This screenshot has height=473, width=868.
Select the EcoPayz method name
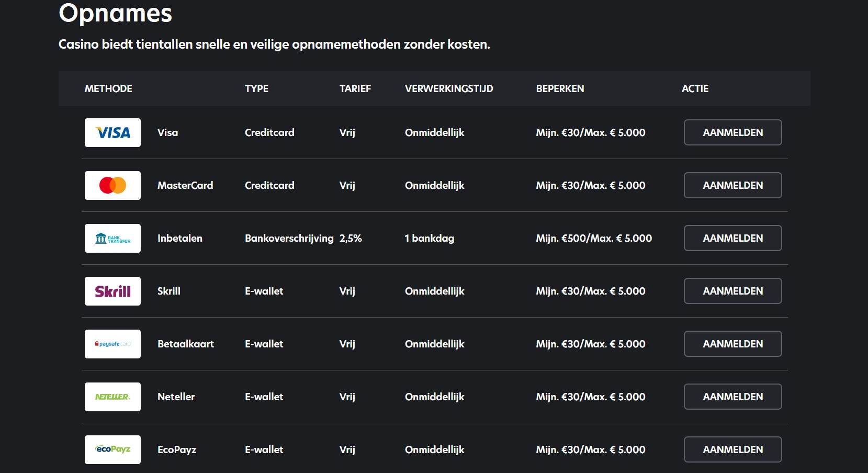177,449
